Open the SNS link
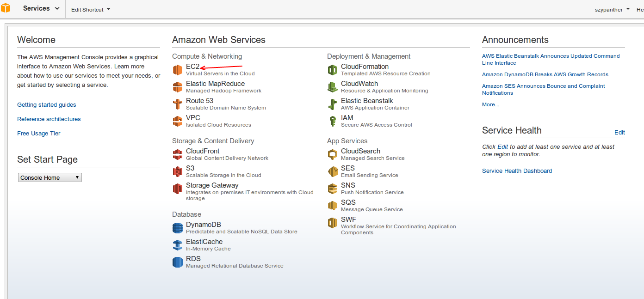The height and width of the screenshot is (299, 644). click(x=348, y=185)
